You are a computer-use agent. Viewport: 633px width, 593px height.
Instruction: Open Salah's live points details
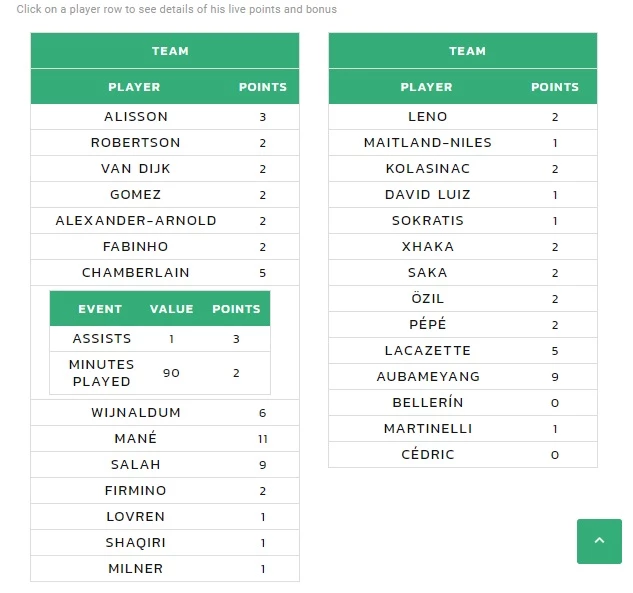165,464
